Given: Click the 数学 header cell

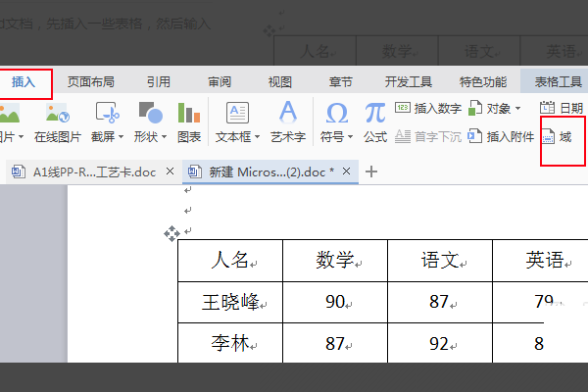Looking at the screenshot, I should click(x=335, y=261).
